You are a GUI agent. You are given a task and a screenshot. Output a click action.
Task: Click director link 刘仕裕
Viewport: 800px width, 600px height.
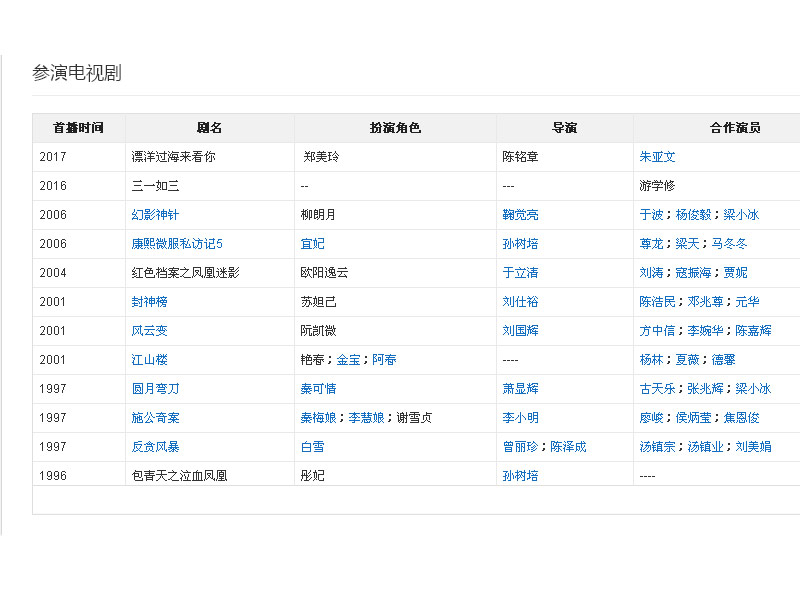520,302
